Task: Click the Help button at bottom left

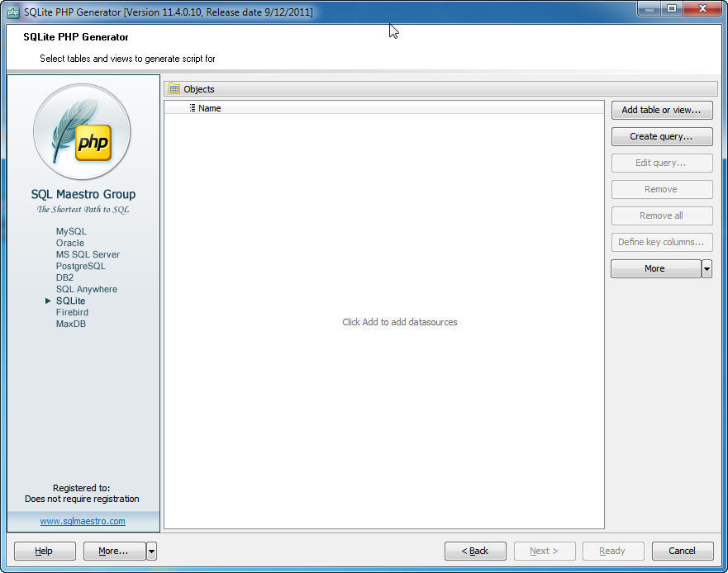Action: 44,551
